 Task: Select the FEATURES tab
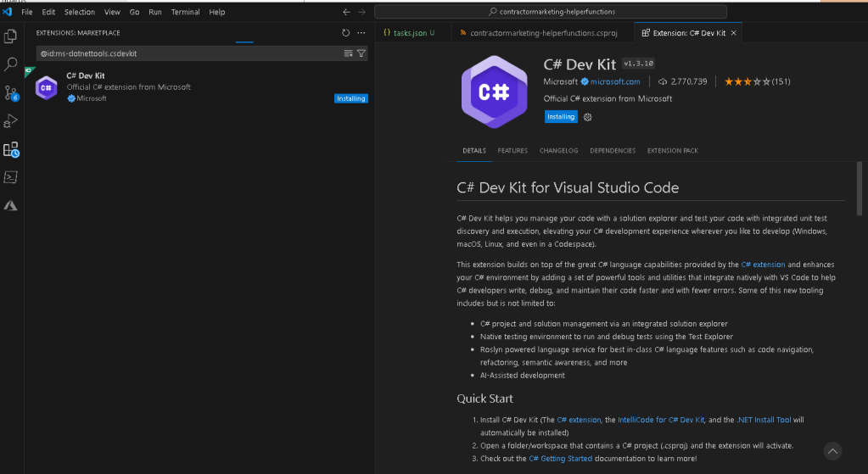(512, 150)
